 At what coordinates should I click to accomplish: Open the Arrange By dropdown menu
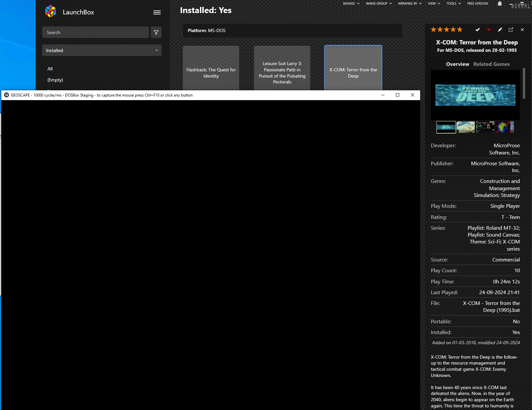(x=410, y=4)
